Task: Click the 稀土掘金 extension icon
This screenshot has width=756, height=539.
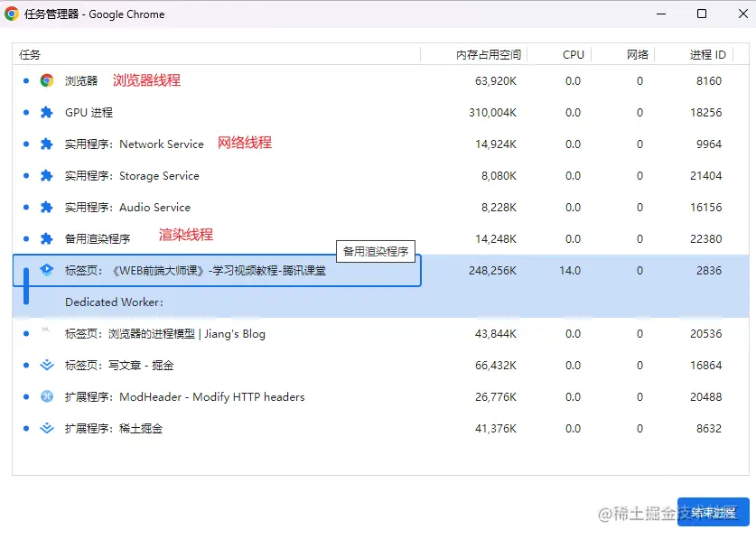Action: click(x=47, y=428)
